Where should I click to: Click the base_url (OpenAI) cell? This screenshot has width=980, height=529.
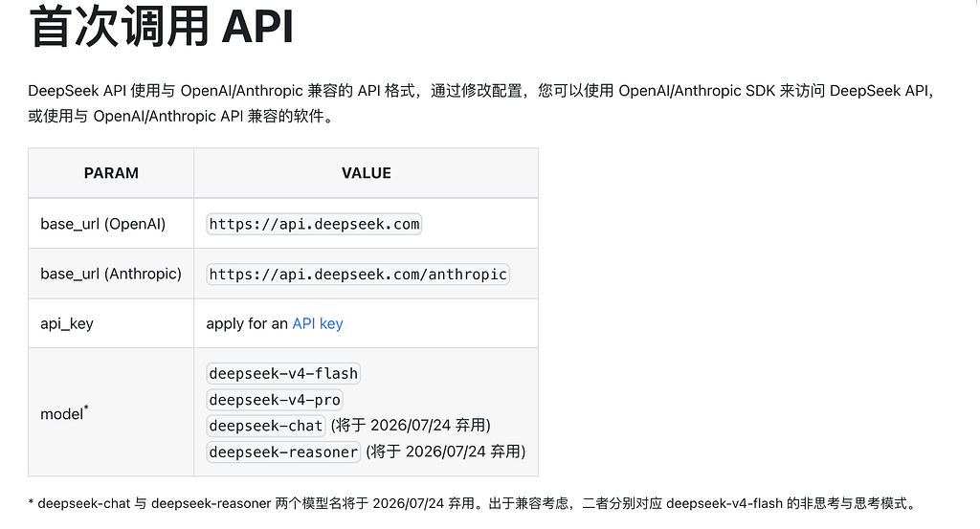click(111, 224)
